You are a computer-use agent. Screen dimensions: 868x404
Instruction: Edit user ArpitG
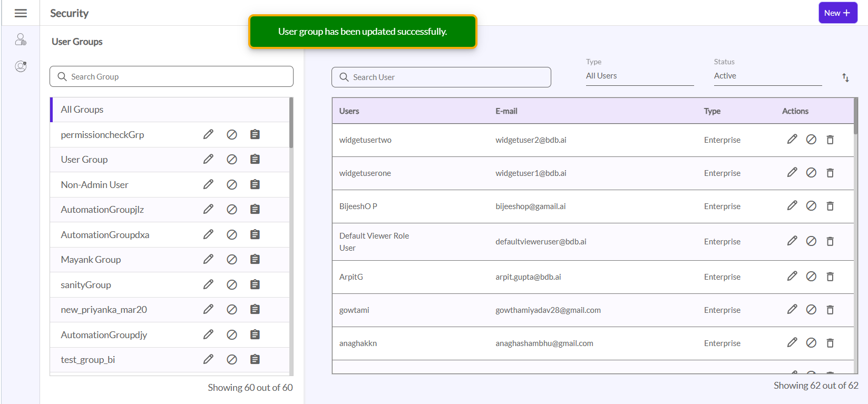(792, 277)
